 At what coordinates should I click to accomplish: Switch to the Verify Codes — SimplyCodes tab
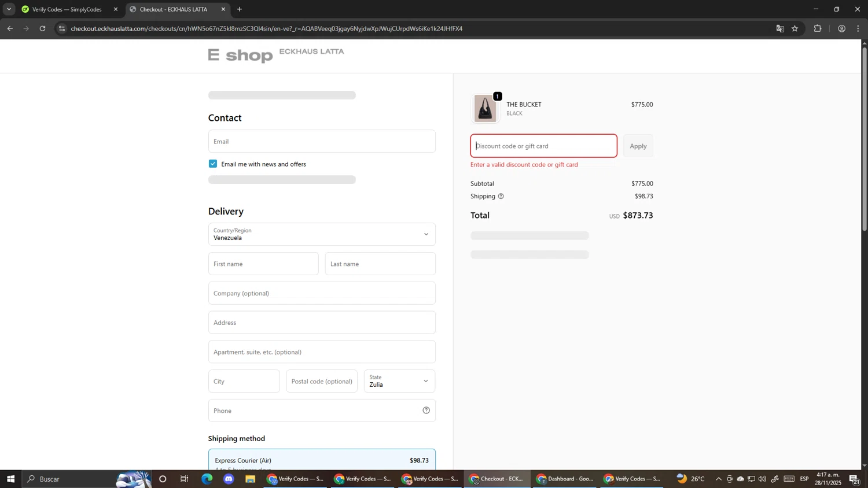point(68,9)
